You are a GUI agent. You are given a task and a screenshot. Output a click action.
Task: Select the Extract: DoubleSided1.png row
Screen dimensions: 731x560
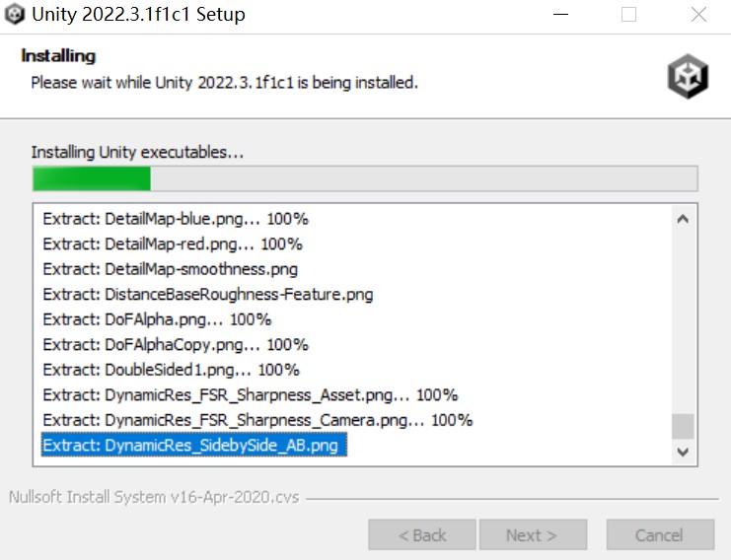(x=171, y=370)
